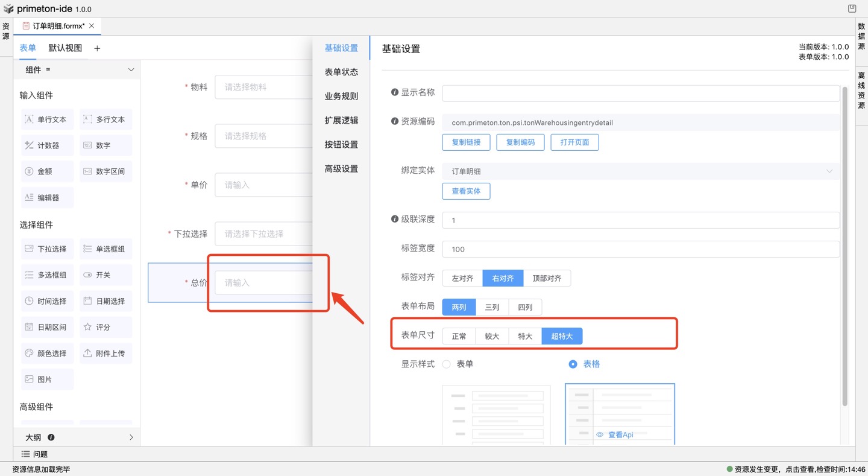Select the 开关 switch component
This screenshot has height=476, width=868.
point(105,274)
